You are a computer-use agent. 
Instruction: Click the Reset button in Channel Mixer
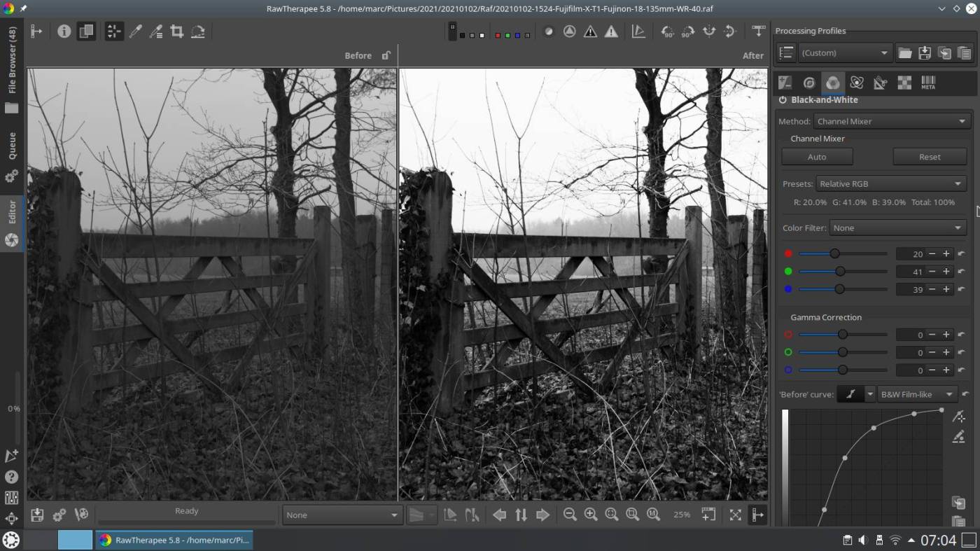[930, 157]
